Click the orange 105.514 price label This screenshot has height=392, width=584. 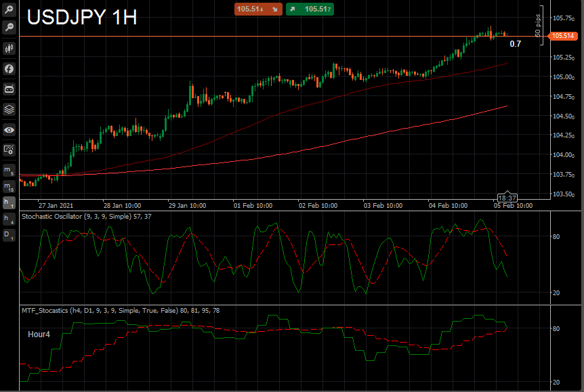click(x=563, y=36)
